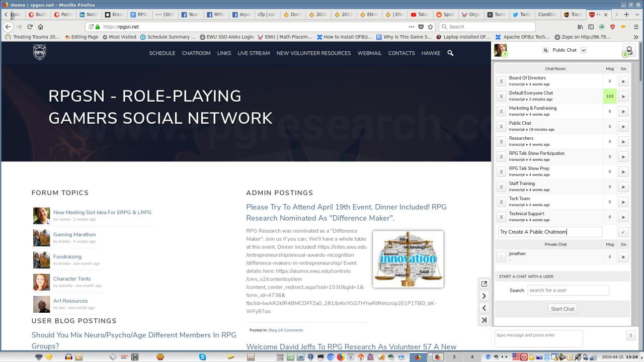This screenshot has width=644, height=362.
Task: Open the chat pop-out window icon
Action: pyautogui.click(x=484, y=284)
